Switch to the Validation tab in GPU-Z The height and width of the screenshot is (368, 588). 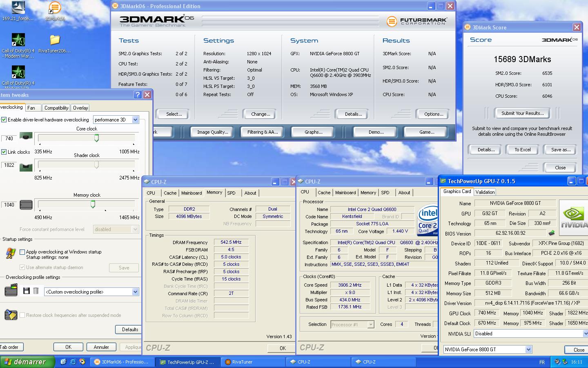point(485,192)
